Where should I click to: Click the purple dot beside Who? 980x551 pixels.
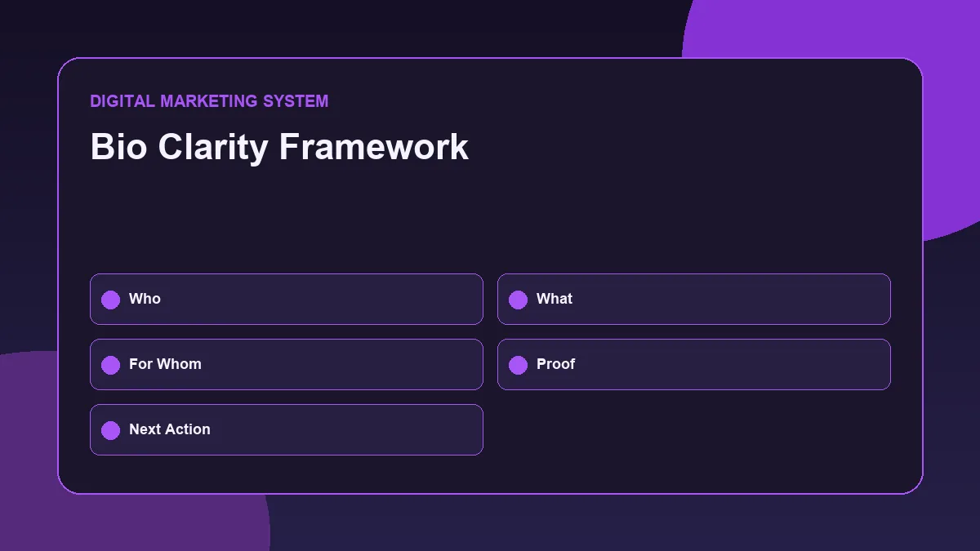[x=110, y=300]
